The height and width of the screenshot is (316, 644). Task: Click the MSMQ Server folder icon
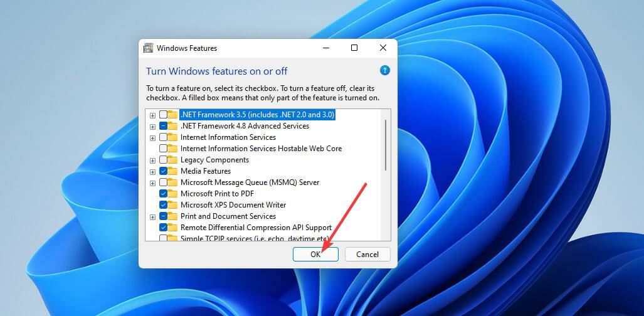tap(172, 182)
